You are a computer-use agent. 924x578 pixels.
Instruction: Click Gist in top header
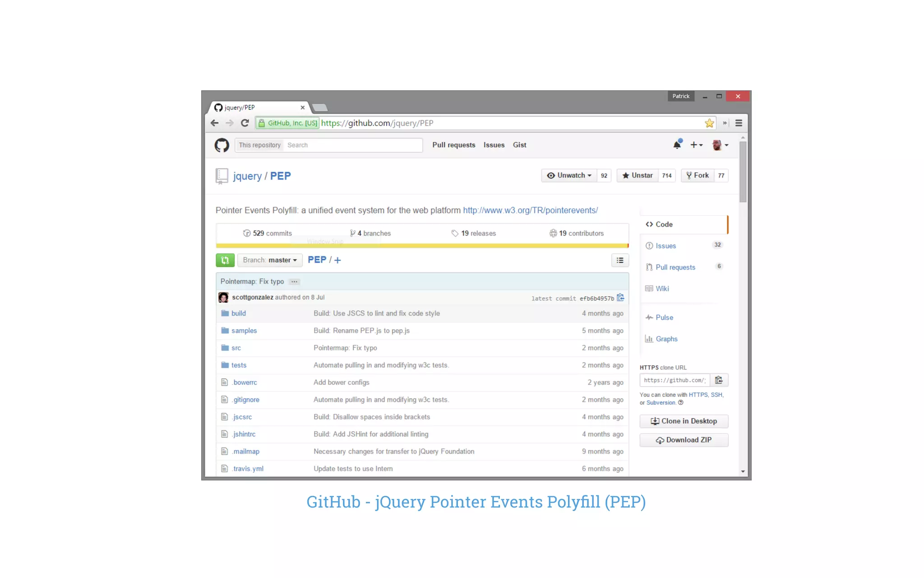point(520,145)
